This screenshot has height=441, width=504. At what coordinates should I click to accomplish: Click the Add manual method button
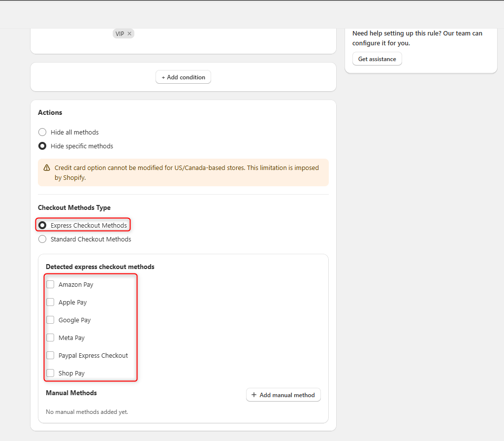pos(283,395)
